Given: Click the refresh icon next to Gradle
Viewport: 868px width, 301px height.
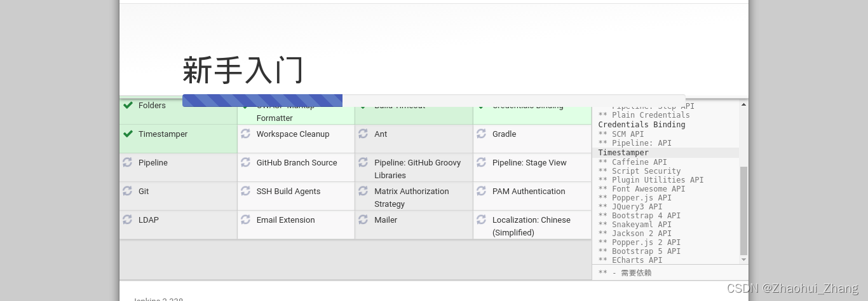Looking at the screenshot, I should click(481, 134).
